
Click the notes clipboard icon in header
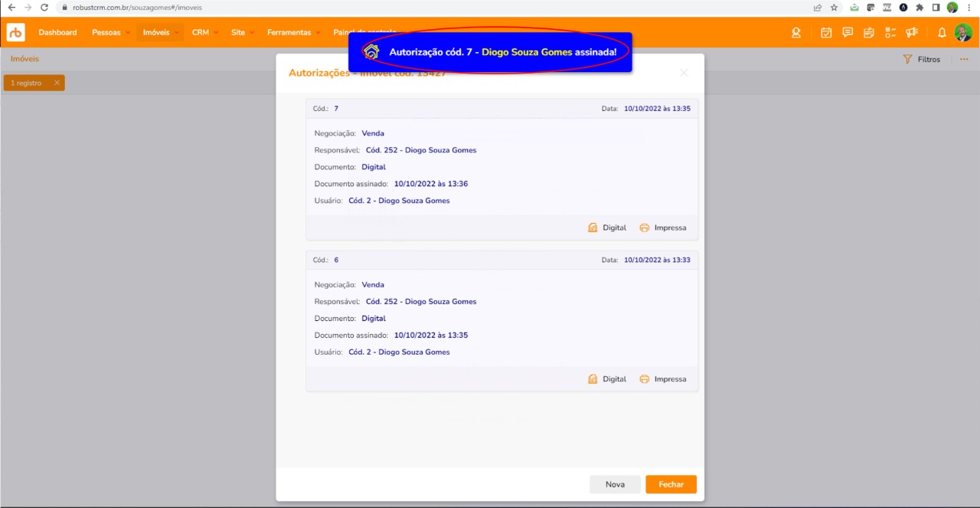coord(869,32)
